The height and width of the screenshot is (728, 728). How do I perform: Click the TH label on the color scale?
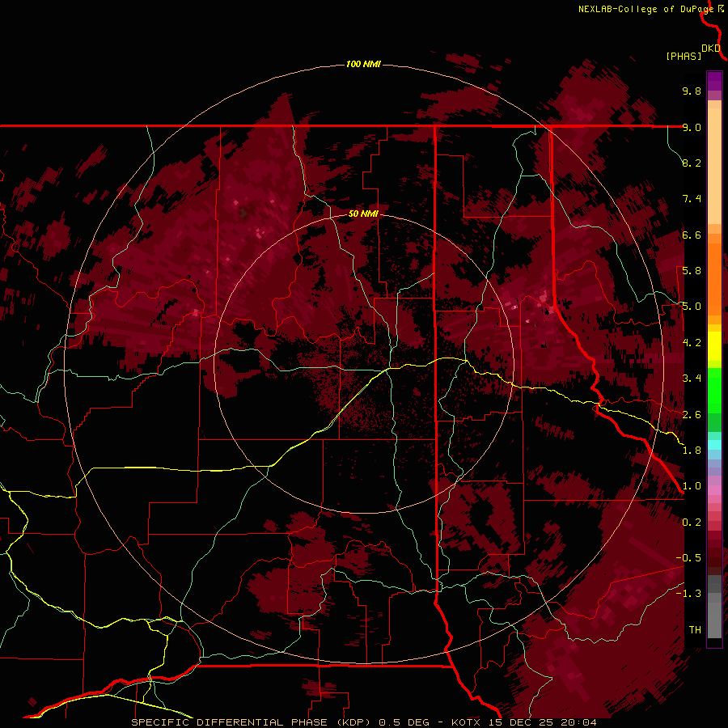pyautogui.click(x=695, y=630)
